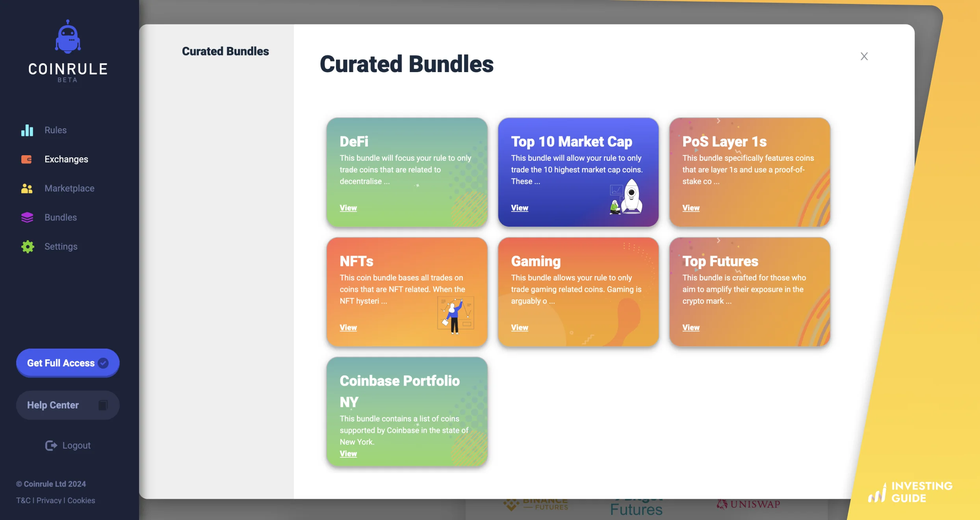Viewport: 980px width, 520px height.
Task: View the Top 10 Market Cap bundle
Action: pos(519,208)
